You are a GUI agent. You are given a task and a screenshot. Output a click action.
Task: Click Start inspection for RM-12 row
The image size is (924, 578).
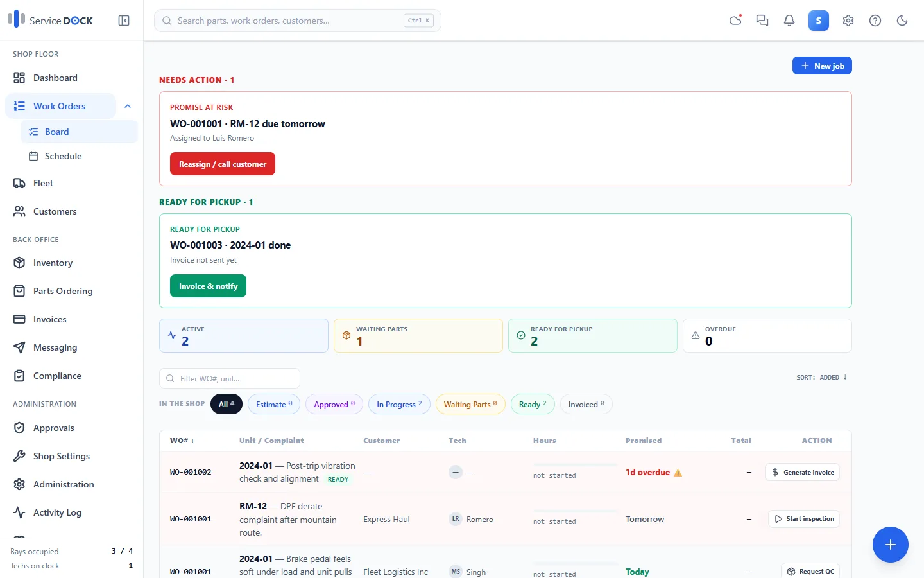click(804, 519)
